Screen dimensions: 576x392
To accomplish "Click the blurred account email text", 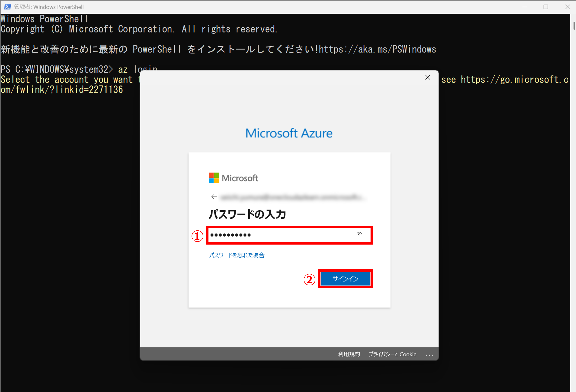I will [x=293, y=197].
